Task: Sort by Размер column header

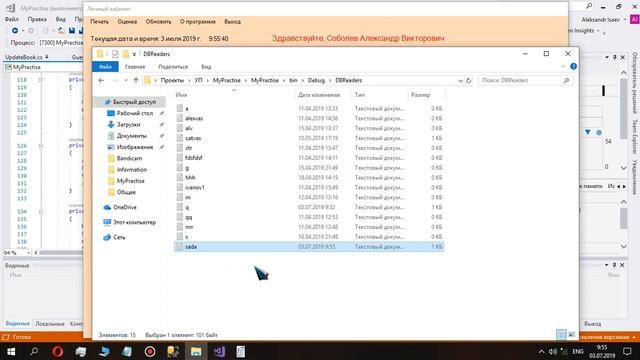Action: pyautogui.click(x=420, y=95)
